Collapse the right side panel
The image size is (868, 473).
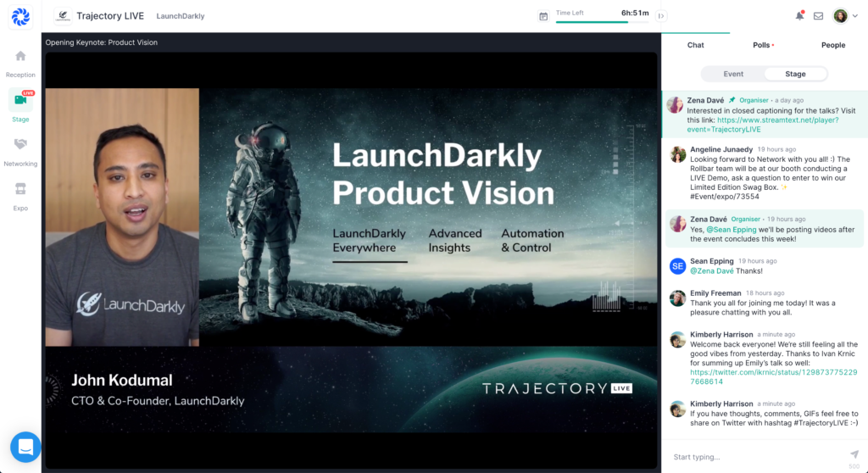(x=661, y=16)
